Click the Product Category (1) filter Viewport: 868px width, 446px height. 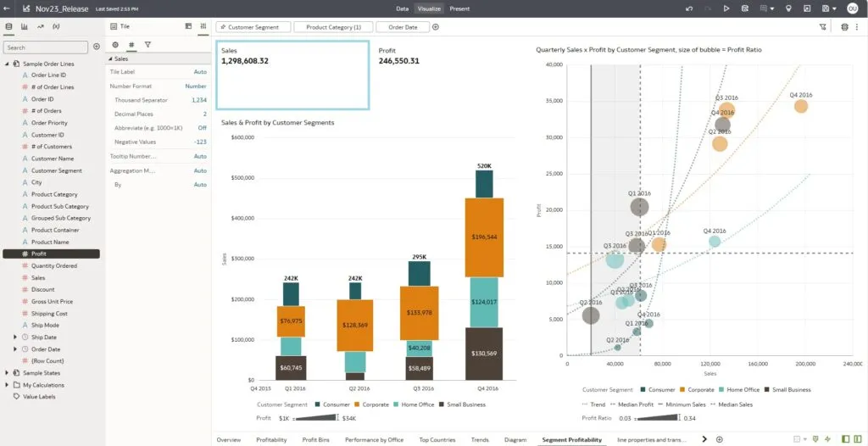(x=333, y=27)
